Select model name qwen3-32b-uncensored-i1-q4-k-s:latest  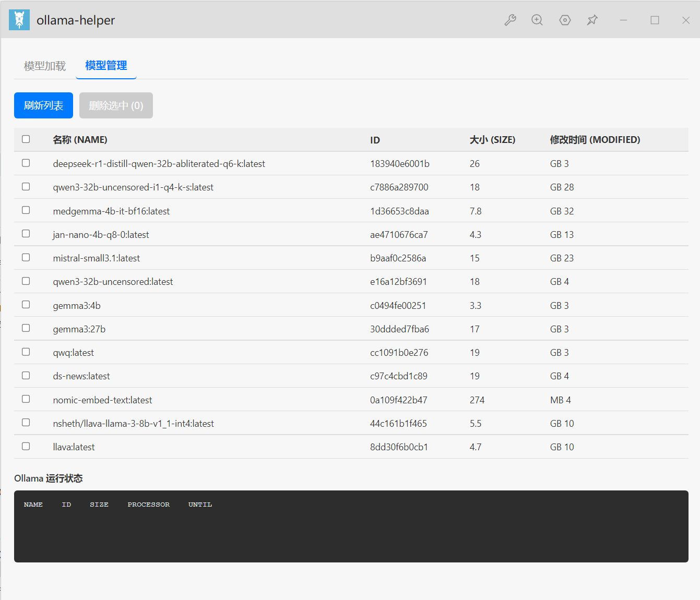coord(133,187)
